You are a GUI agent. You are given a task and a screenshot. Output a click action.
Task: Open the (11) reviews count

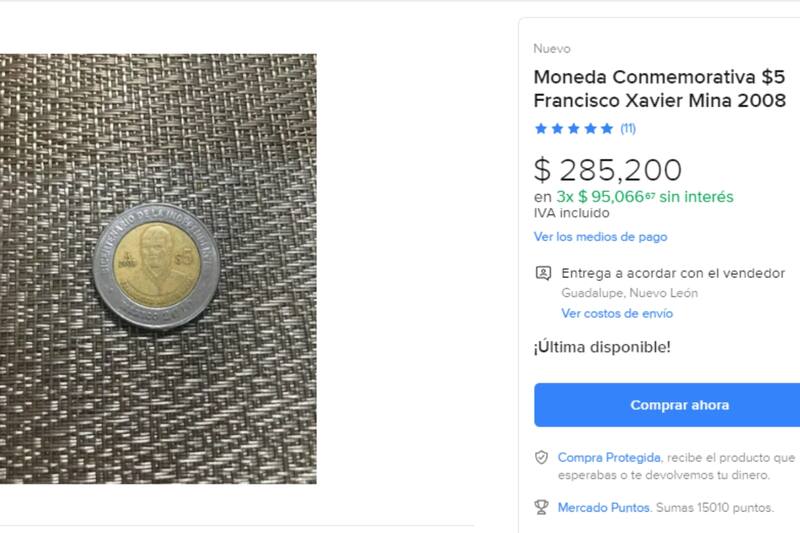(628, 129)
